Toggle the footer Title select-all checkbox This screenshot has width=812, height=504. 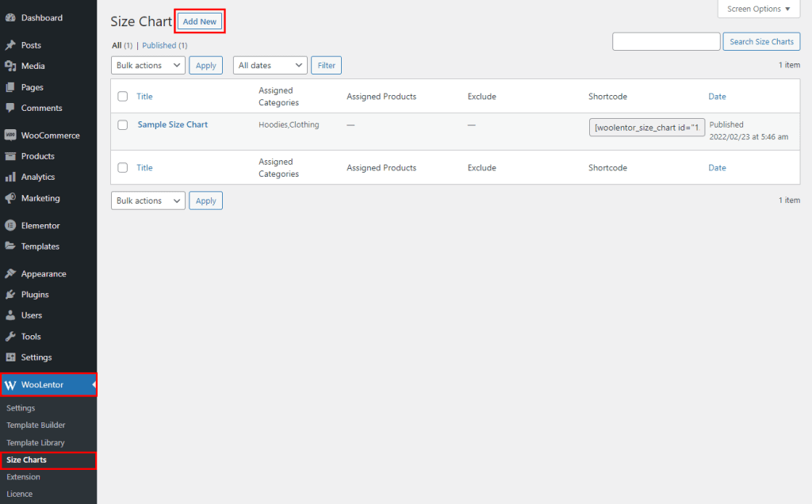tap(123, 168)
